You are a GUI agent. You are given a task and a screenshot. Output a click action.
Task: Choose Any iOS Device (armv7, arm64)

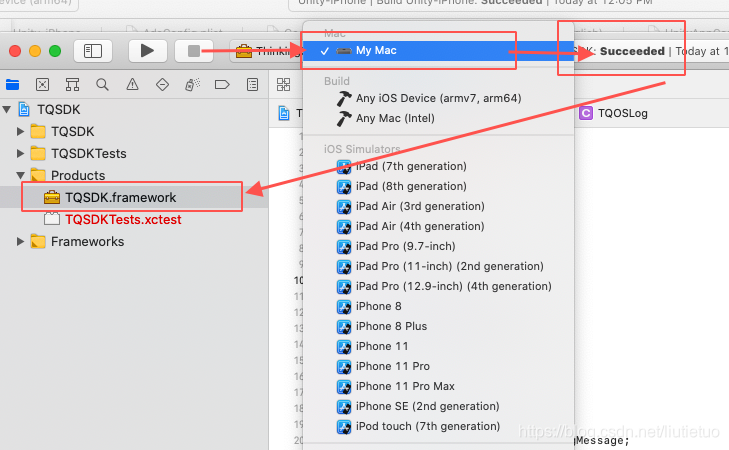(438, 99)
